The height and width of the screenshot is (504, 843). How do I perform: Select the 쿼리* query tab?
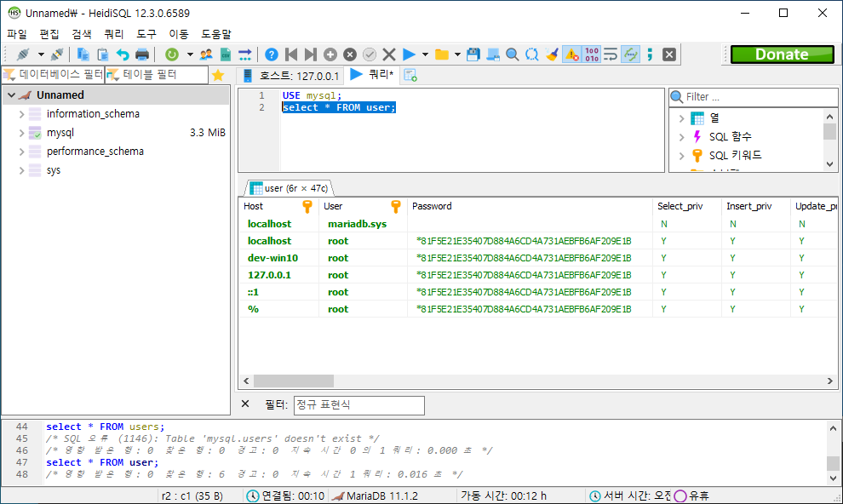pyautogui.click(x=371, y=75)
